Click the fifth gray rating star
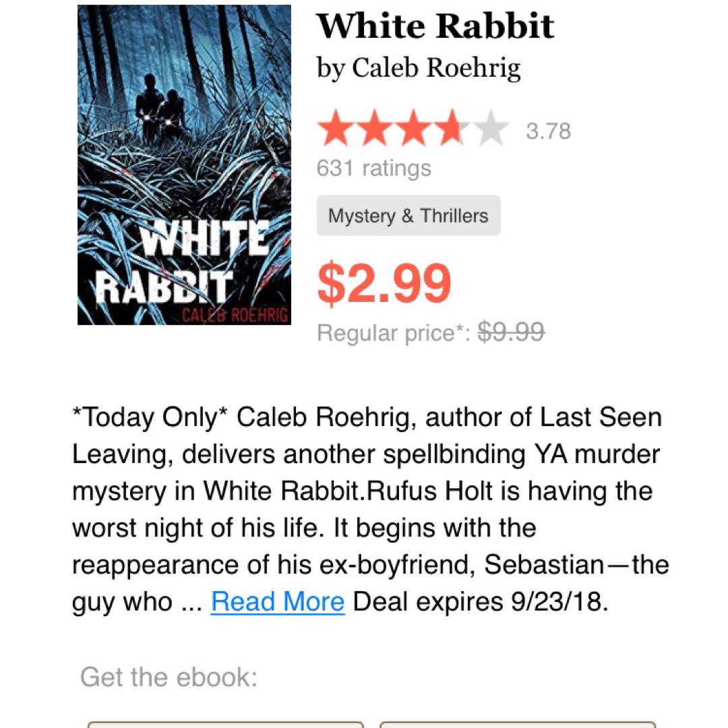Screen dimensions: 728x728 (491, 129)
